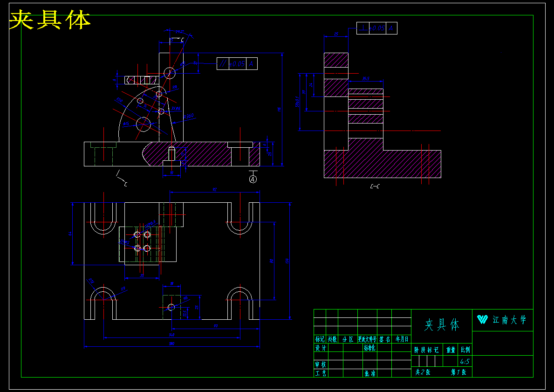Select the R8 radius dimension in front view
This screenshot has width=554, height=392.
click(175, 87)
